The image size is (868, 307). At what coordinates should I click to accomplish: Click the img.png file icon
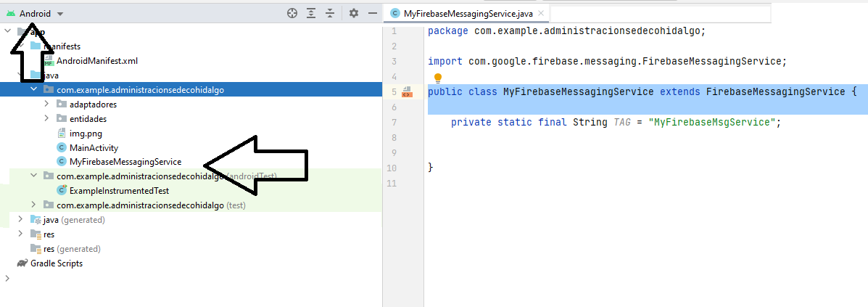[62, 133]
